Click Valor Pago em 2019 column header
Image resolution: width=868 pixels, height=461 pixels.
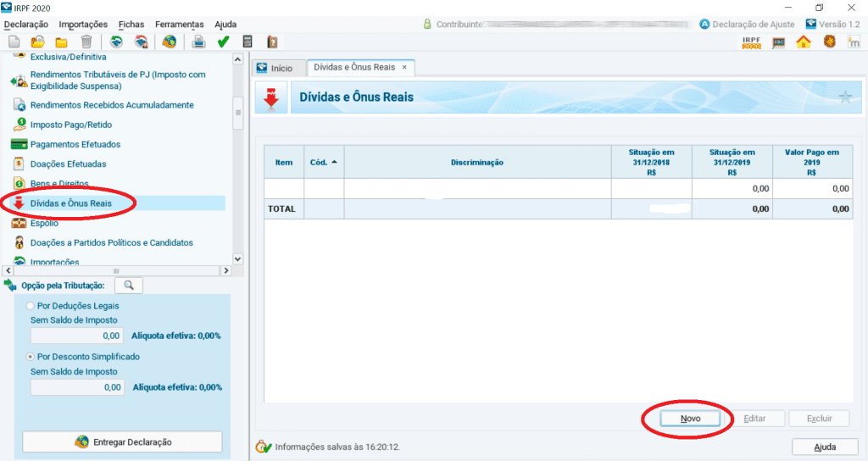[x=812, y=162]
